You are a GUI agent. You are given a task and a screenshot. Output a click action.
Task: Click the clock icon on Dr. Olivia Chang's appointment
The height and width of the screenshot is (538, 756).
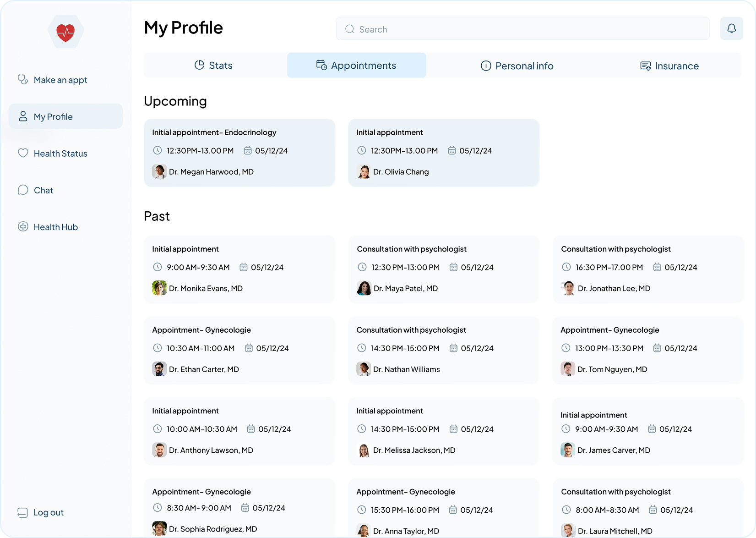pyautogui.click(x=361, y=150)
